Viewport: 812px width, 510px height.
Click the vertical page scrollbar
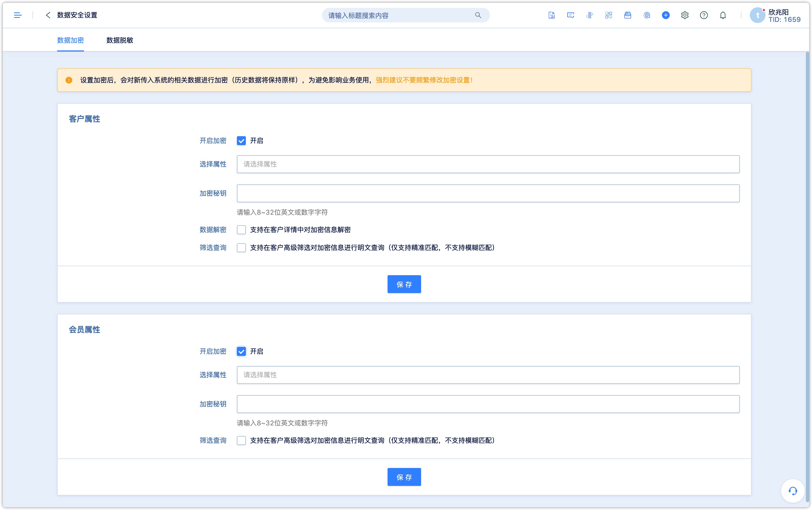point(807,277)
